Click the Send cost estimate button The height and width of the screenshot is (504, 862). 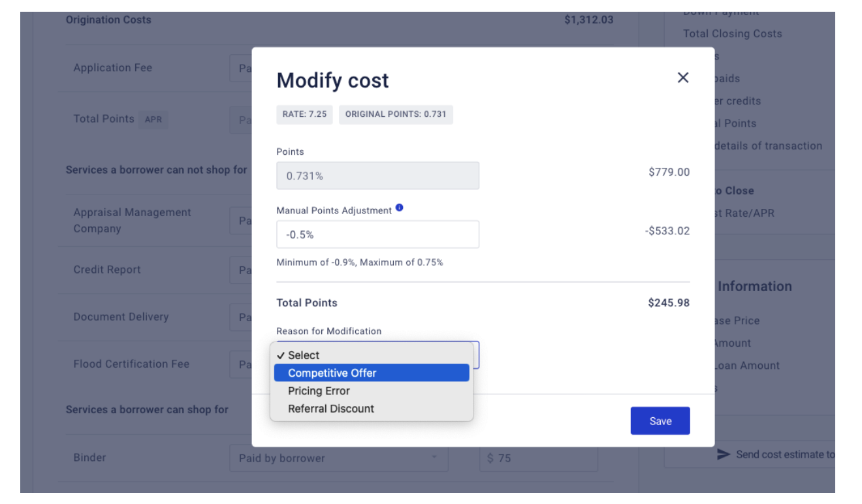[x=749, y=454]
